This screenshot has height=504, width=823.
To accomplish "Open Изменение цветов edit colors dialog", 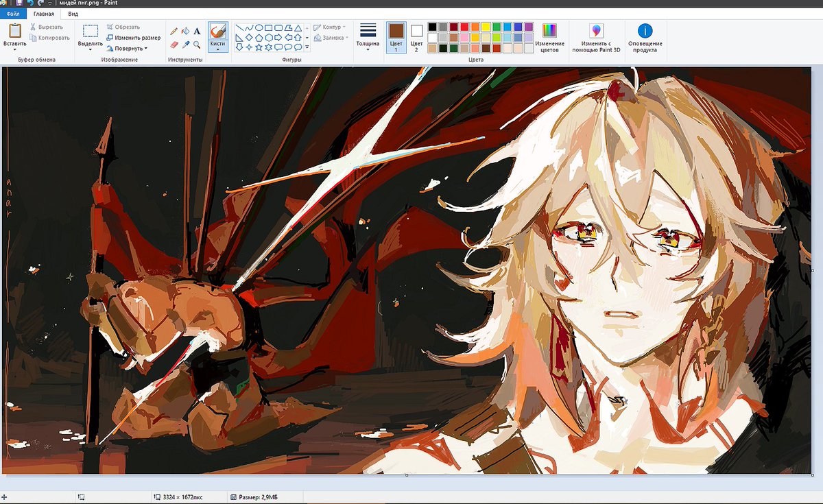I will (x=549, y=38).
